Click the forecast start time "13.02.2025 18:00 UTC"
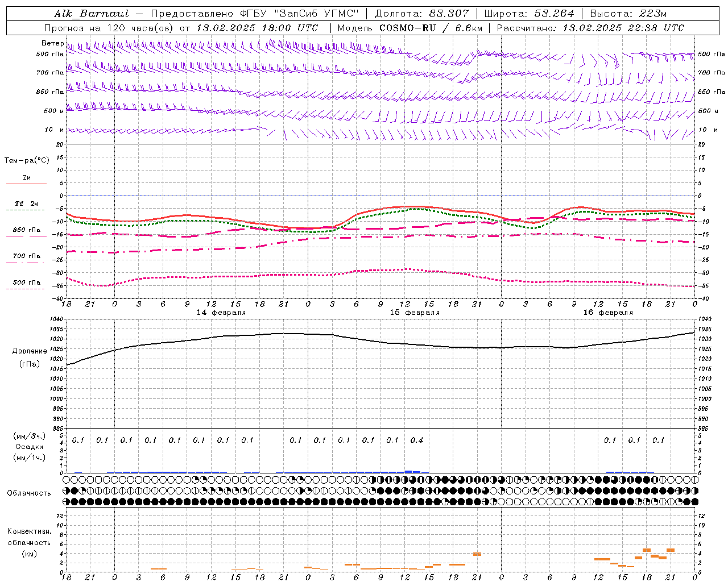The height and width of the screenshot is (582, 728). (x=257, y=28)
